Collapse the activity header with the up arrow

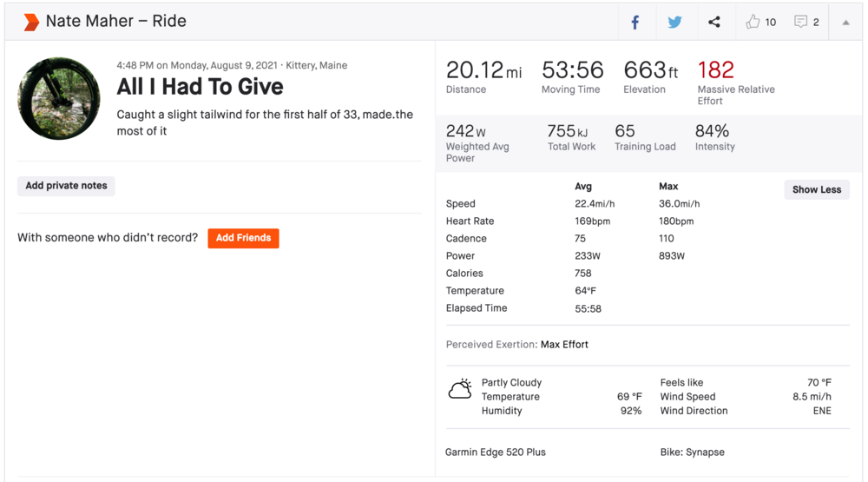pyautogui.click(x=845, y=23)
